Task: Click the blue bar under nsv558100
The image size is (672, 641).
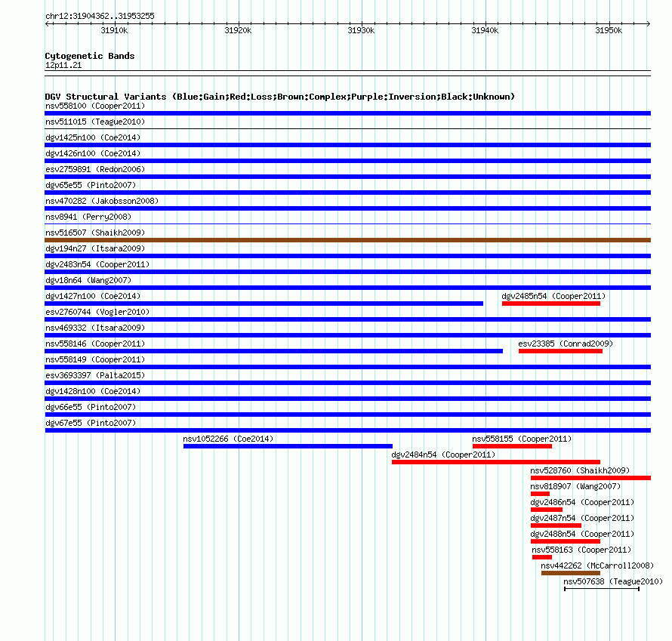Action: pos(347,113)
